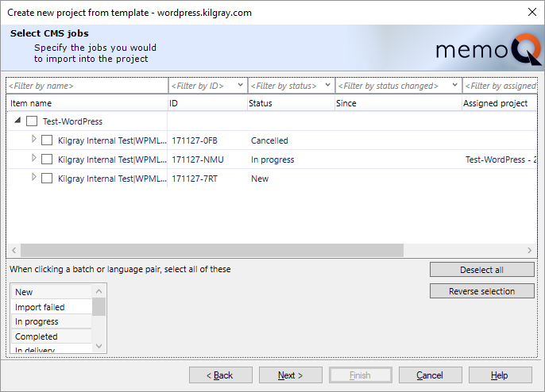Click job ID 171127-0FB cell
The height and width of the screenshot is (392, 545).
tap(195, 140)
